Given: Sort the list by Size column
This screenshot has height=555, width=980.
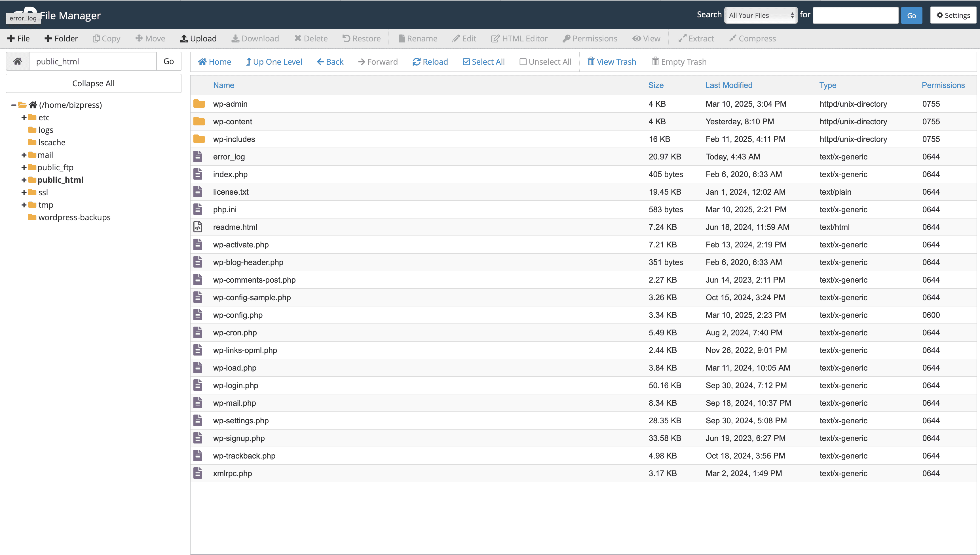Looking at the screenshot, I should [x=656, y=85].
